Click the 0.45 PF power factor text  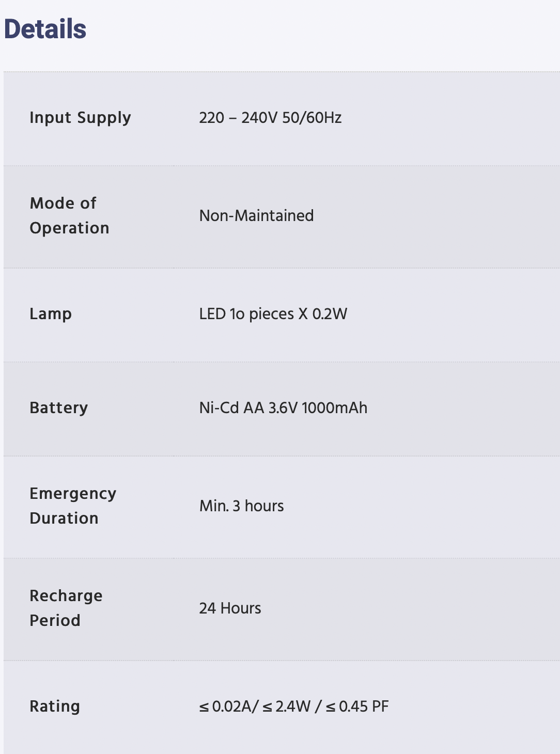coord(364,706)
